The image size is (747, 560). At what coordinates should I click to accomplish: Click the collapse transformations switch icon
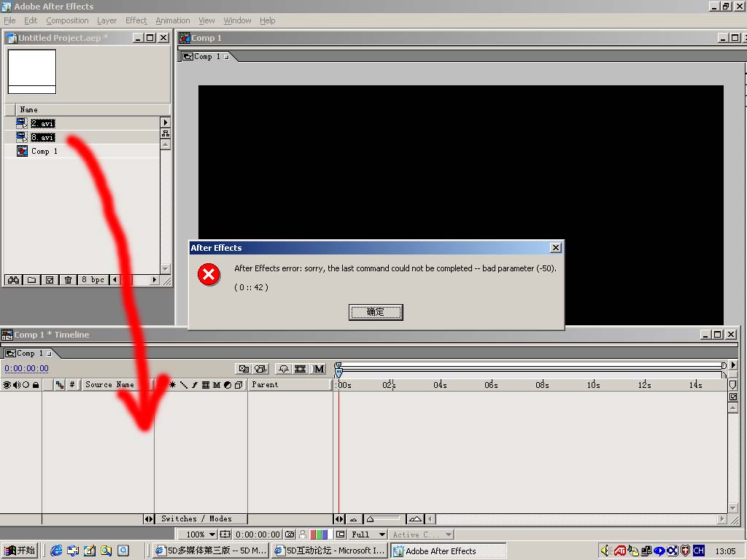(x=172, y=385)
